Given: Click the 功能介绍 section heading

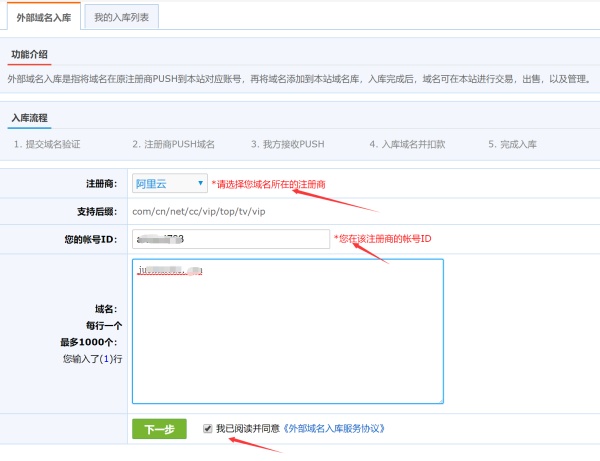Looking at the screenshot, I should [29, 54].
